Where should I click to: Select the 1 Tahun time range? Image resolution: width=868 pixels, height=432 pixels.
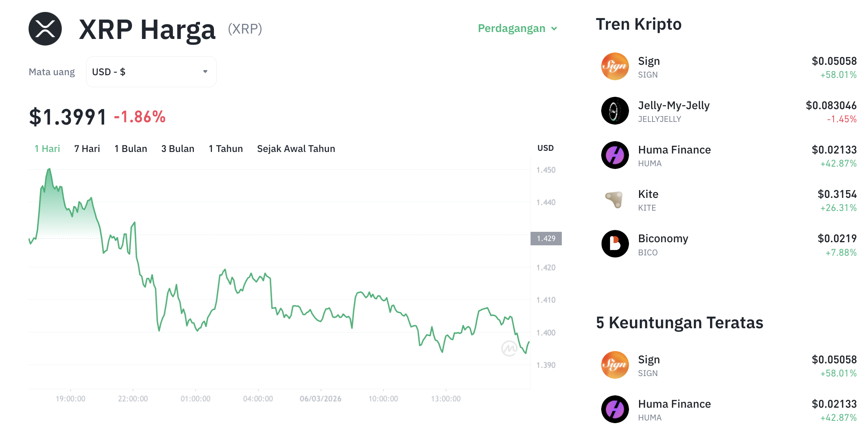pyautogui.click(x=225, y=148)
